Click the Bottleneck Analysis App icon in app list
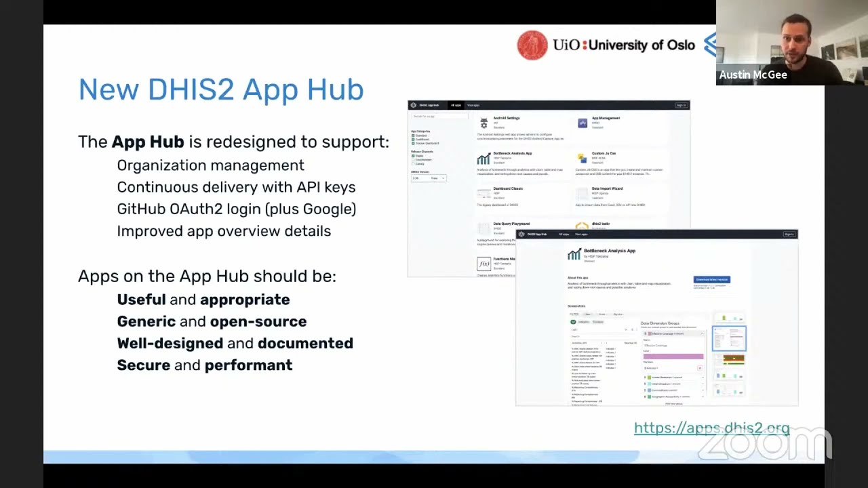The width and height of the screenshot is (868, 488). coord(484,159)
